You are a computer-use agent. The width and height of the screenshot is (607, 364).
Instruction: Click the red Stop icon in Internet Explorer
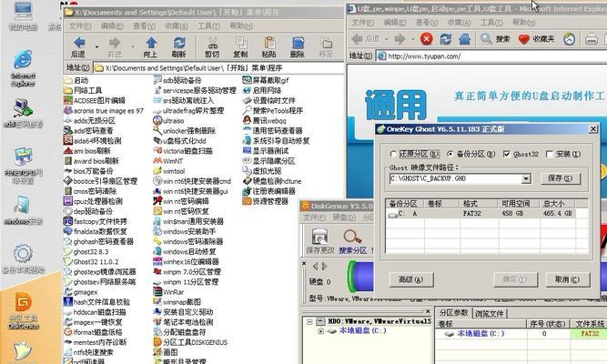(426, 39)
